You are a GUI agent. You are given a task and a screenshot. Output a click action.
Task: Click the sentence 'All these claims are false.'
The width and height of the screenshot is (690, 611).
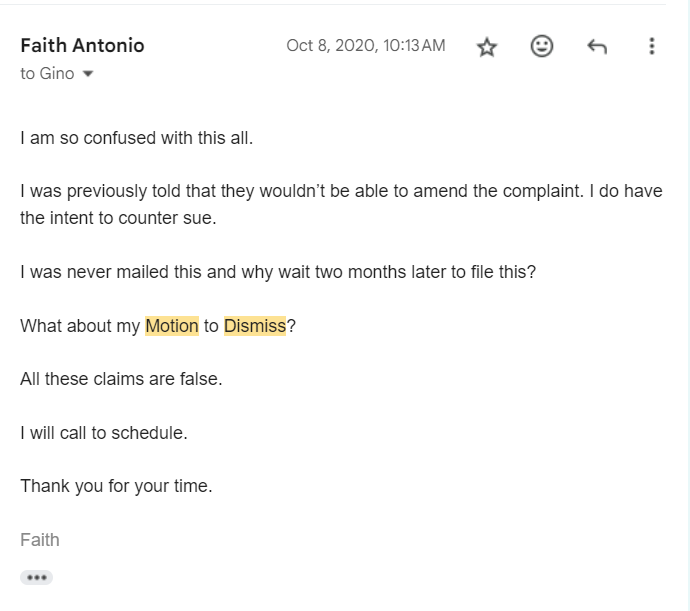tap(121, 379)
